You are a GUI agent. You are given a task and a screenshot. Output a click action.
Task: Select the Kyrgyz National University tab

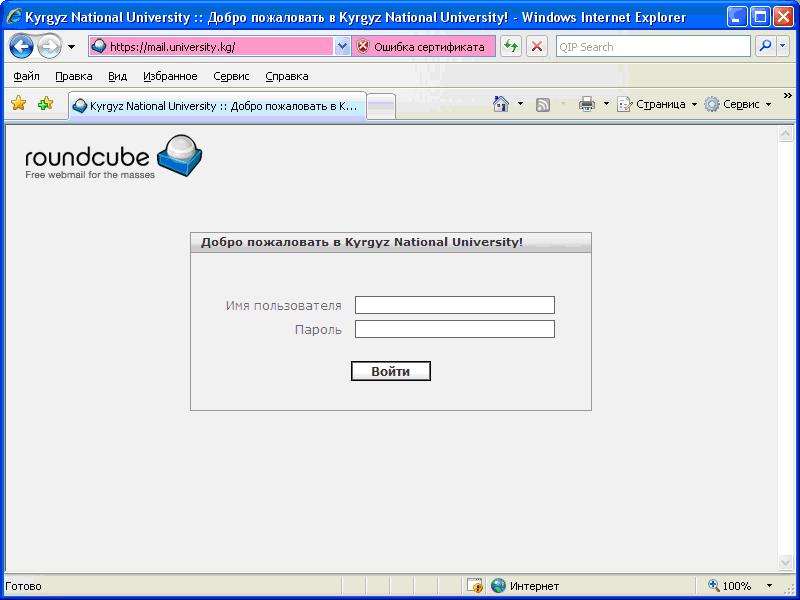(217, 106)
